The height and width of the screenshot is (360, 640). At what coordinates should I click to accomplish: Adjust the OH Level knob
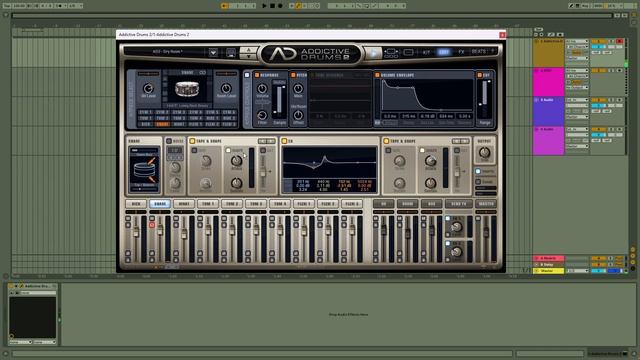[x=148, y=88]
